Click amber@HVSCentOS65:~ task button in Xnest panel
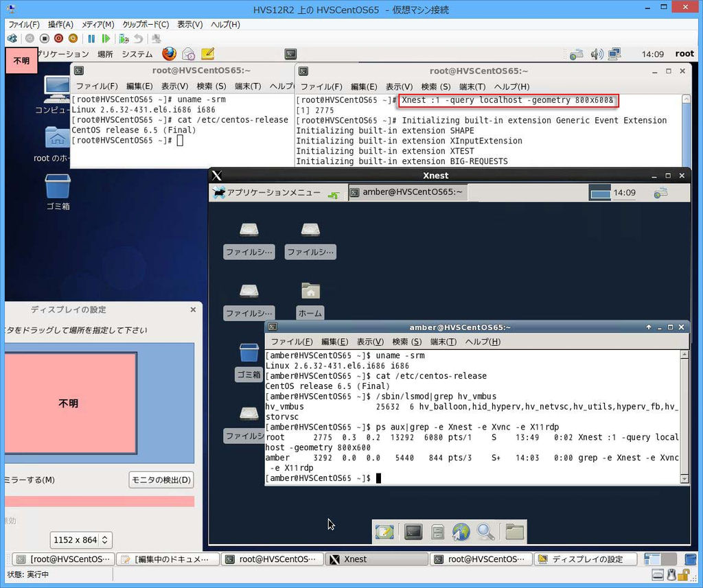 point(408,192)
